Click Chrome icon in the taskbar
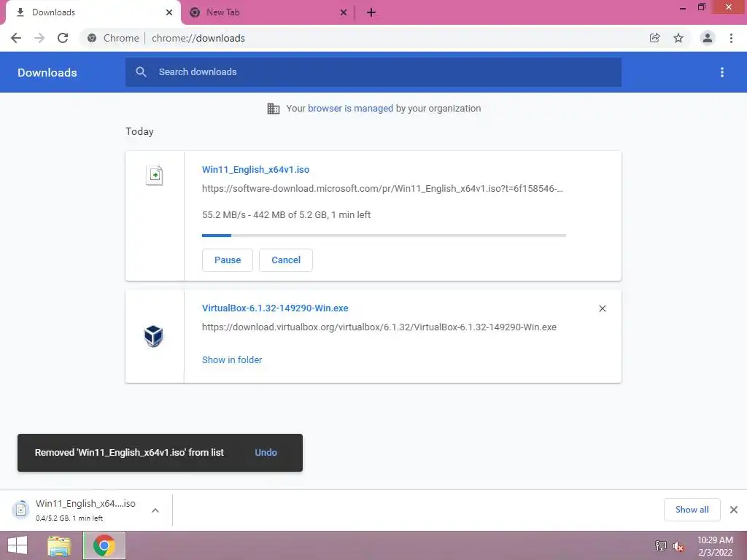The width and height of the screenshot is (747, 560). 104,545
